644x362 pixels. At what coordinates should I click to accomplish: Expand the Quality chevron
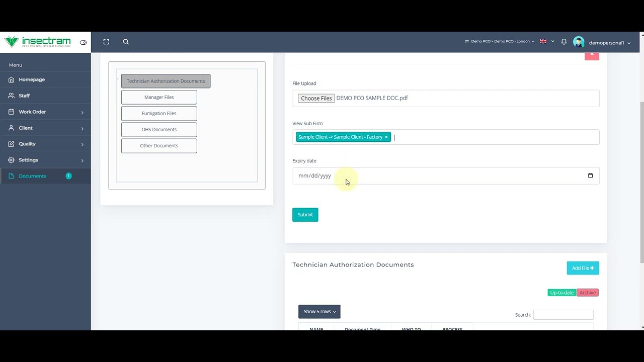[x=82, y=144]
